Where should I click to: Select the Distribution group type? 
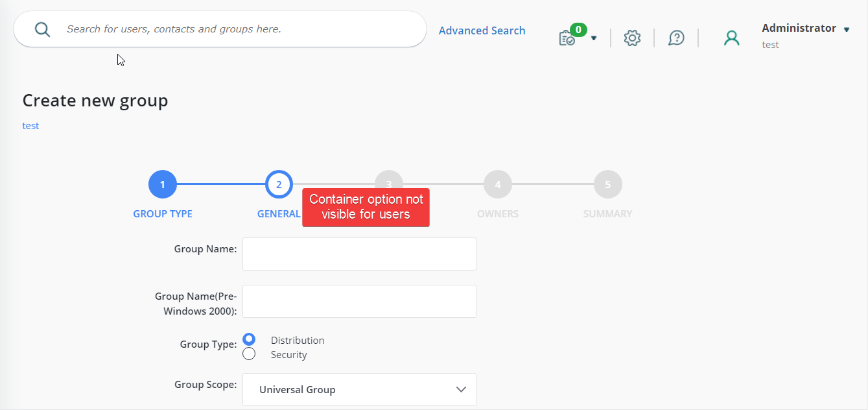pyautogui.click(x=249, y=339)
